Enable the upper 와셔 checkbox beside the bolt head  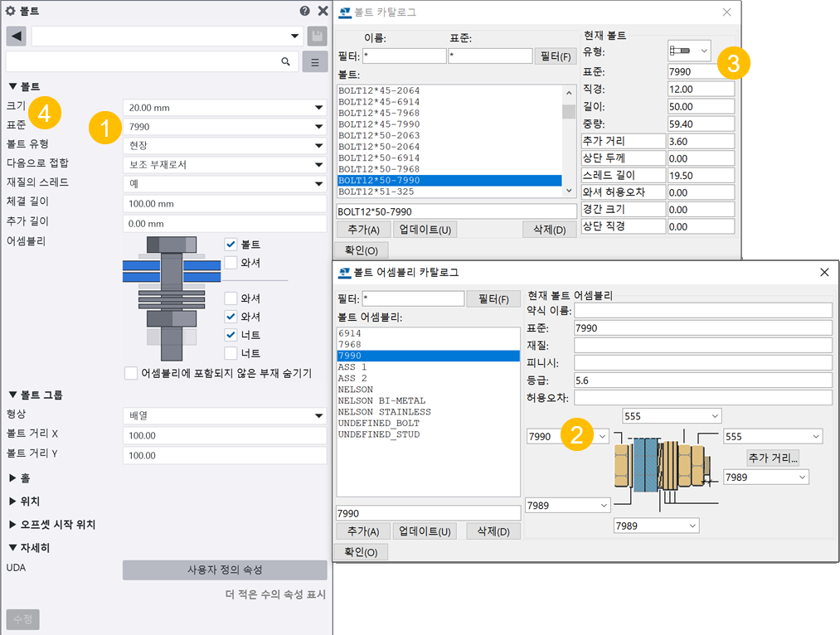[231, 262]
